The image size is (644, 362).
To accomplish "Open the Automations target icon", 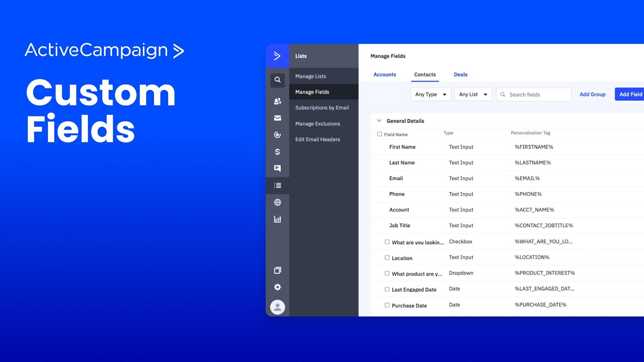I will pyautogui.click(x=277, y=135).
